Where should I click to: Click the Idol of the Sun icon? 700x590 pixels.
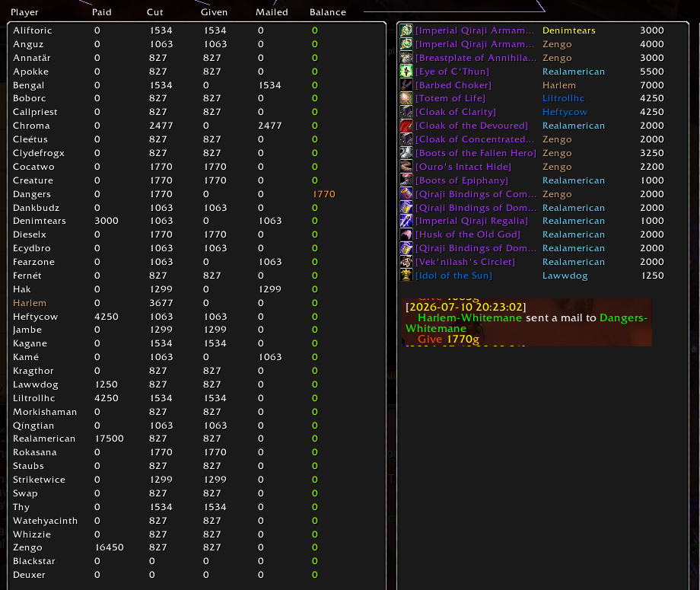(406, 276)
